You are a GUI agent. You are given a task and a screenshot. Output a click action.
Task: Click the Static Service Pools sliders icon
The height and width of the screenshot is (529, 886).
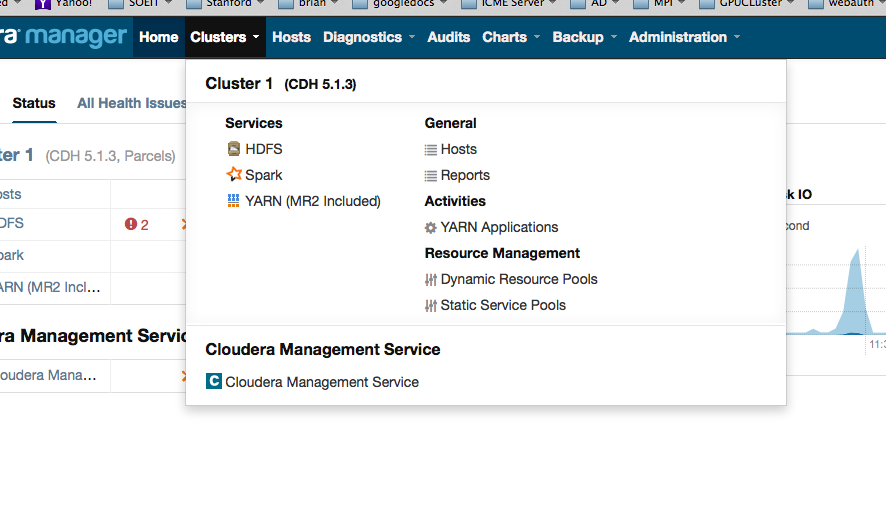tap(431, 306)
